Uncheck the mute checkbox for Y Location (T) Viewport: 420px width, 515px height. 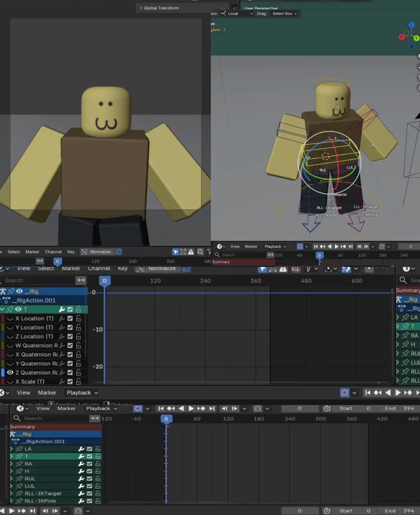[70, 328]
